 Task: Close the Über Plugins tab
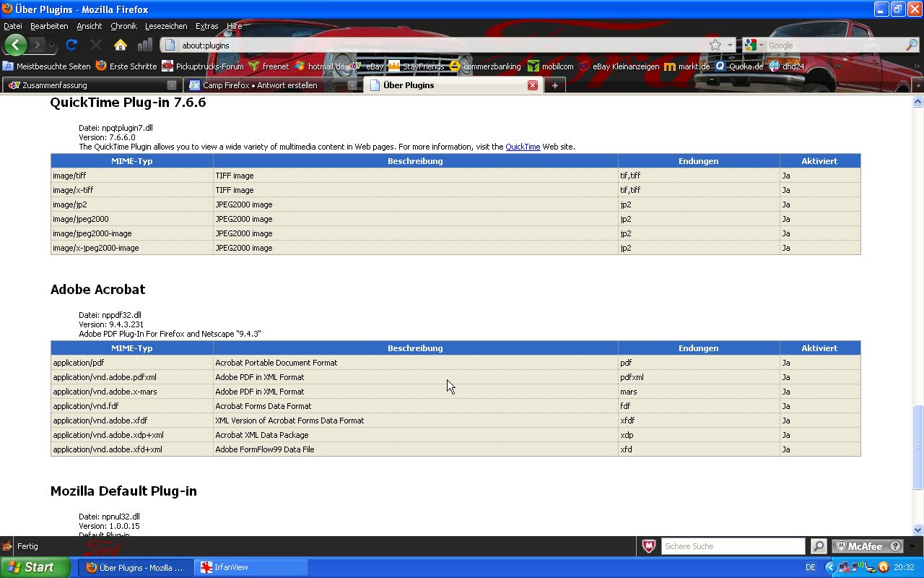pos(533,85)
